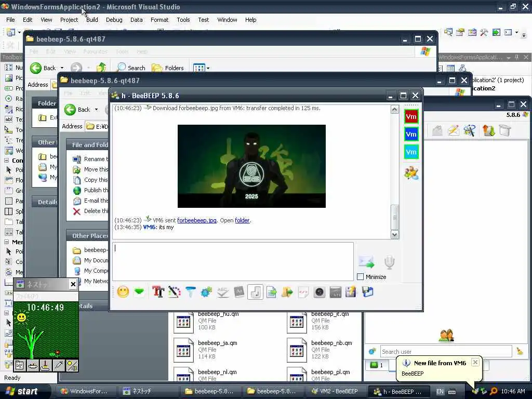Select the cyan Vm user avatar in chat sidebar
Screen dimensions: 532x399
(x=411, y=152)
